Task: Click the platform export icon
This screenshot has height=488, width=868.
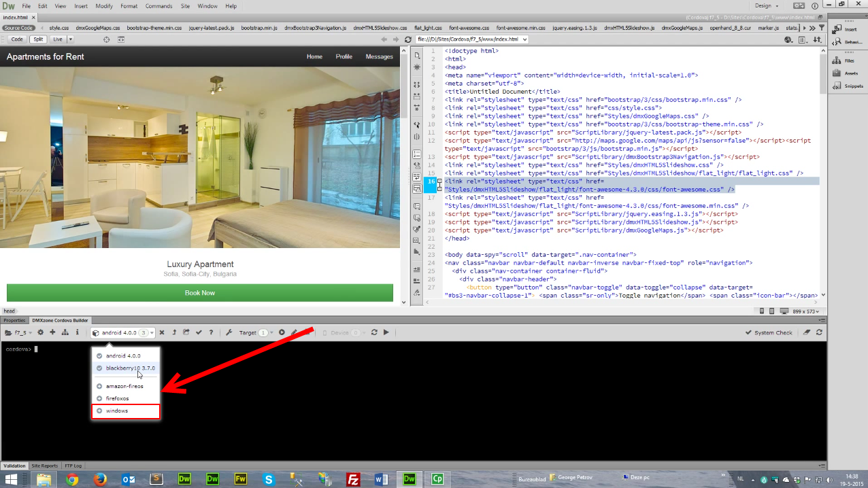Action: [x=186, y=332]
